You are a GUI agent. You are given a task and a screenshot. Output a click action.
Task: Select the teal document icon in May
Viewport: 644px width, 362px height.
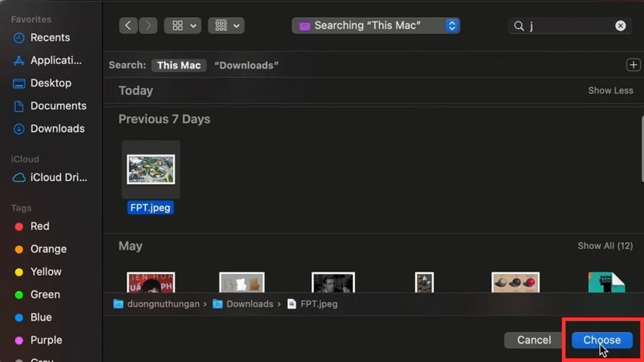(607, 283)
